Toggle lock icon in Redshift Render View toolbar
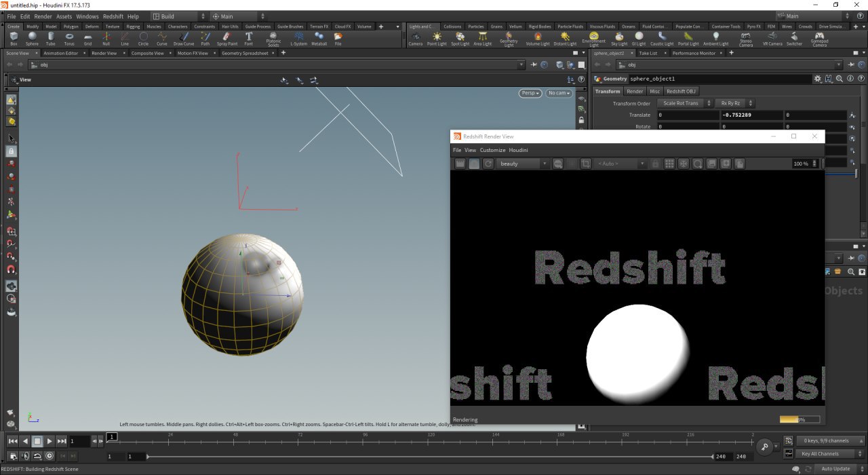Image resolution: width=868 pixels, height=475 pixels. click(655, 164)
